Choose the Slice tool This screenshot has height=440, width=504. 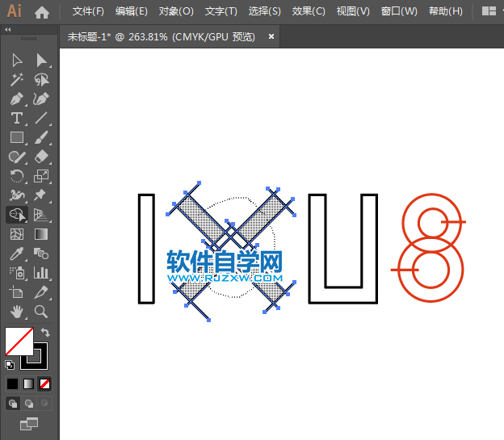click(x=41, y=292)
